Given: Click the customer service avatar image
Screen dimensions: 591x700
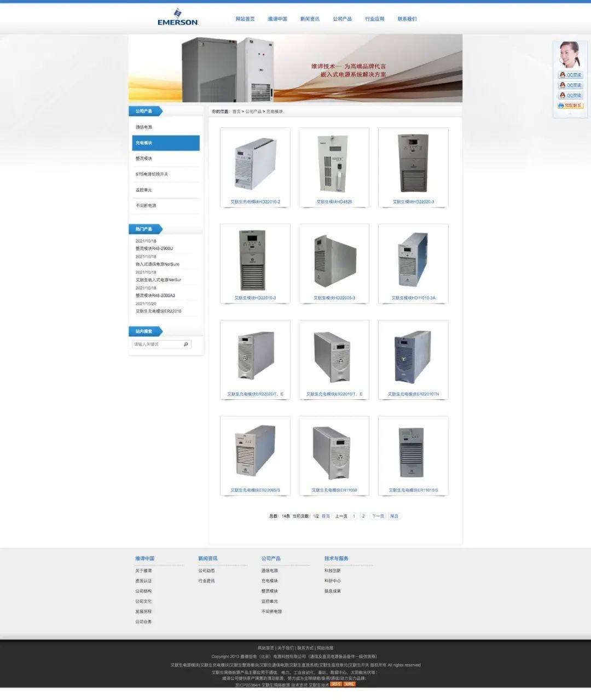Looking at the screenshot, I should (x=569, y=55).
